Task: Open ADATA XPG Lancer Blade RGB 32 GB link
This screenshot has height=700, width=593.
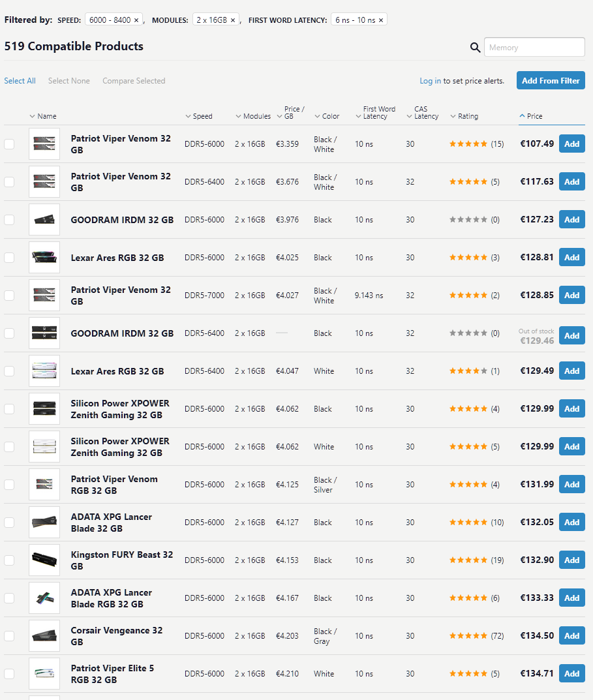Action: pos(112,598)
